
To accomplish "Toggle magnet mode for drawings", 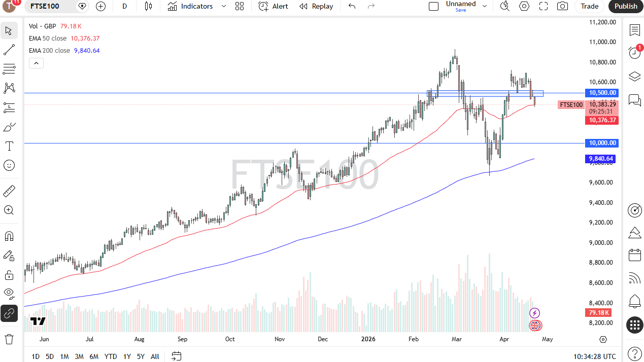I will click(x=9, y=236).
